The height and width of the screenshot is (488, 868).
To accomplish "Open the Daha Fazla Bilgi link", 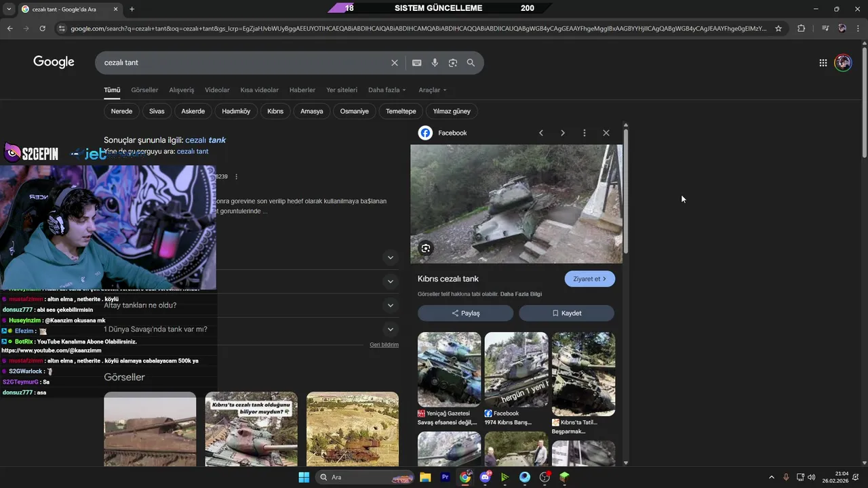I will click(521, 294).
